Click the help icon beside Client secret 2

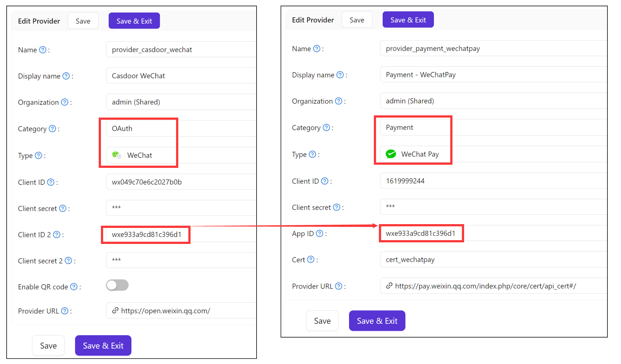68,261
